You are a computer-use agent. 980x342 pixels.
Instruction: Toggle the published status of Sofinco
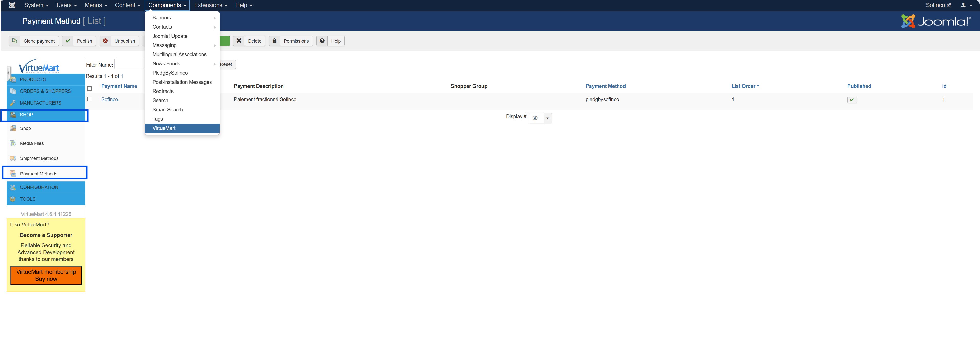click(852, 100)
